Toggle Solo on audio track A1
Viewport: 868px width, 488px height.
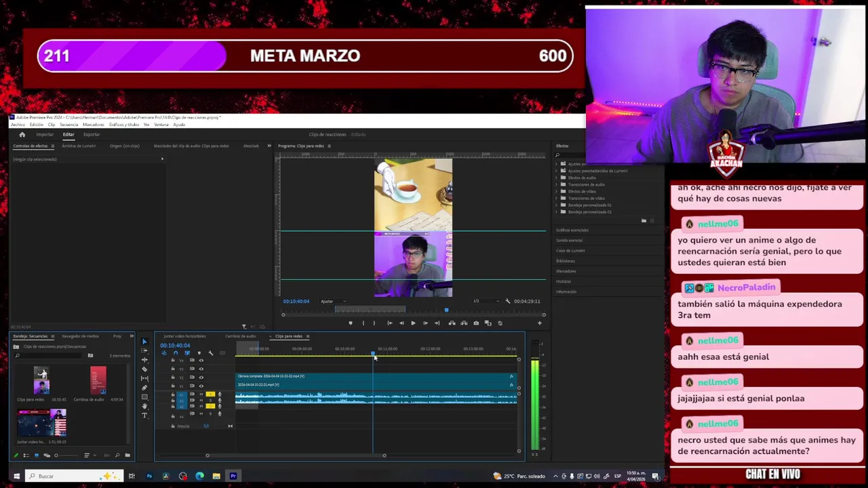click(210, 394)
